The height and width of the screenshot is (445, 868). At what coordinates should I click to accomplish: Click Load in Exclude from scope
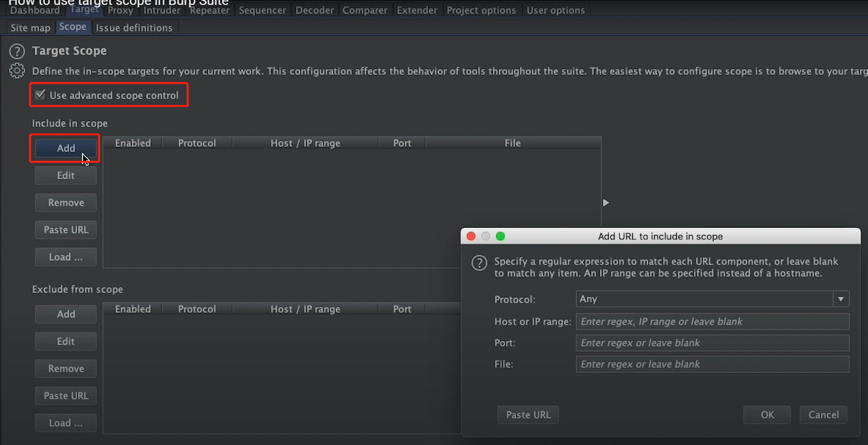[66, 422]
